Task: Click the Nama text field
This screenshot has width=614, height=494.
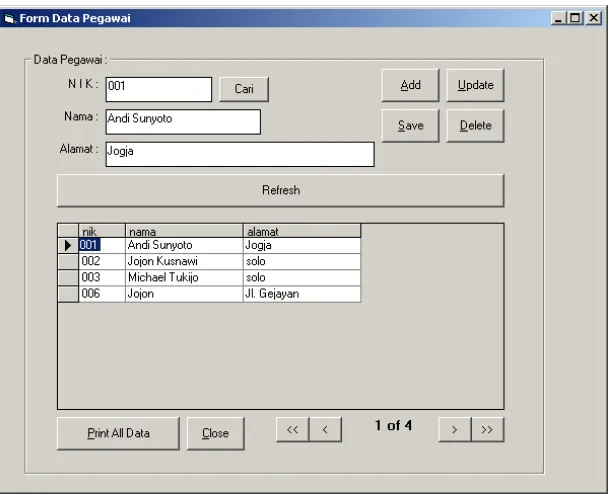Action: pyautogui.click(x=183, y=122)
